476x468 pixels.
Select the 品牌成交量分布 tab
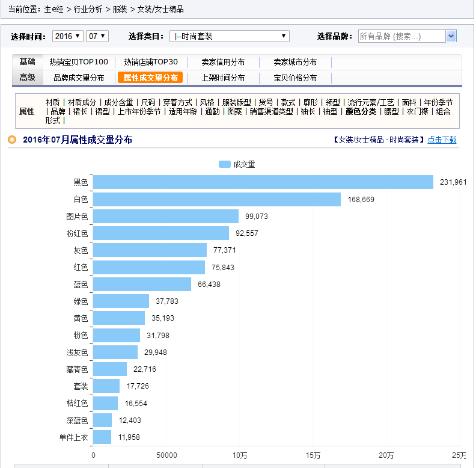pyautogui.click(x=79, y=78)
